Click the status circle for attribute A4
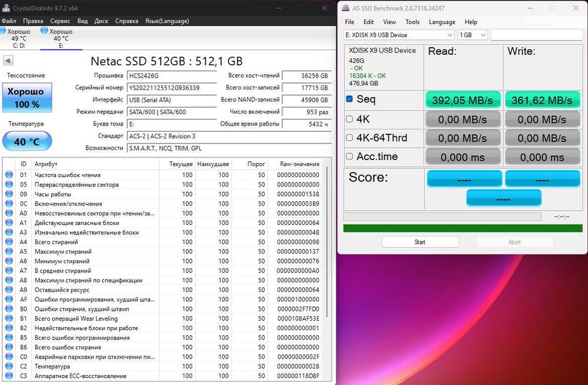588x385 pixels. (x=9, y=241)
